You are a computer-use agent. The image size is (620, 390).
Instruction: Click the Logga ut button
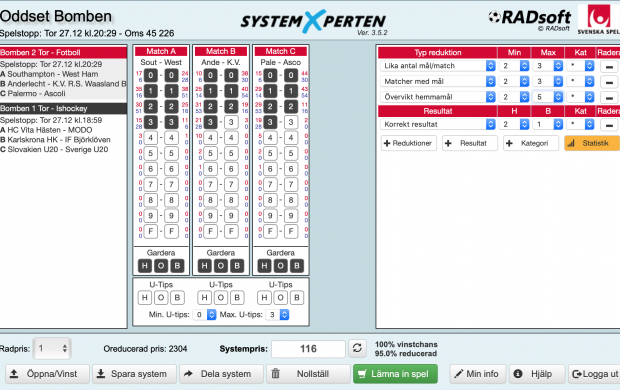coord(594,374)
